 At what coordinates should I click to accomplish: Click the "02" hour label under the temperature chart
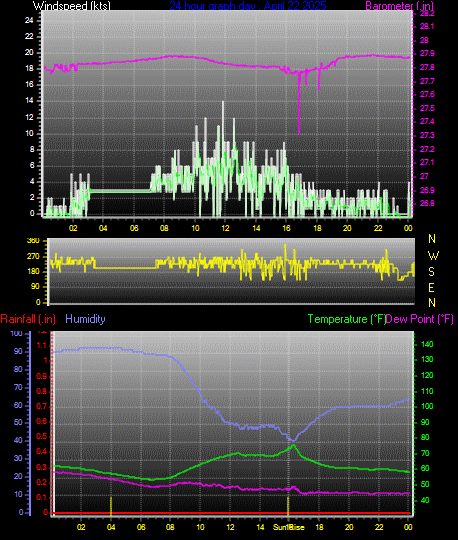tap(81, 527)
